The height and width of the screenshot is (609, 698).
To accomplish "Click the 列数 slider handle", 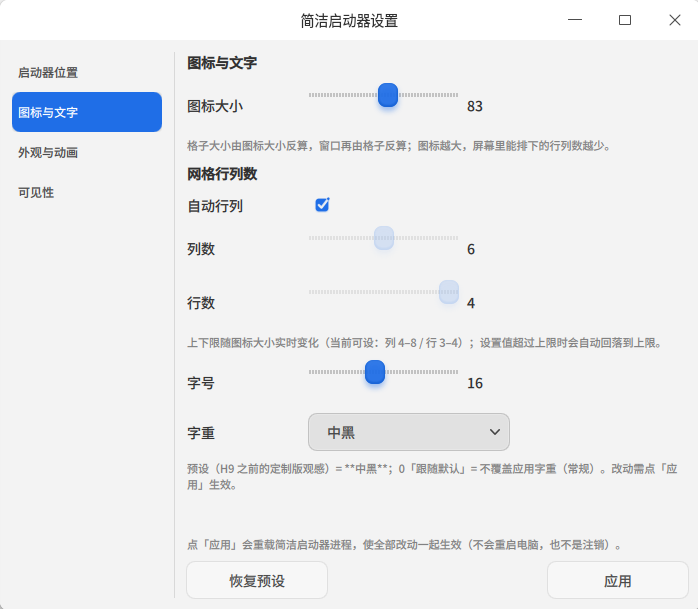I will (x=384, y=238).
